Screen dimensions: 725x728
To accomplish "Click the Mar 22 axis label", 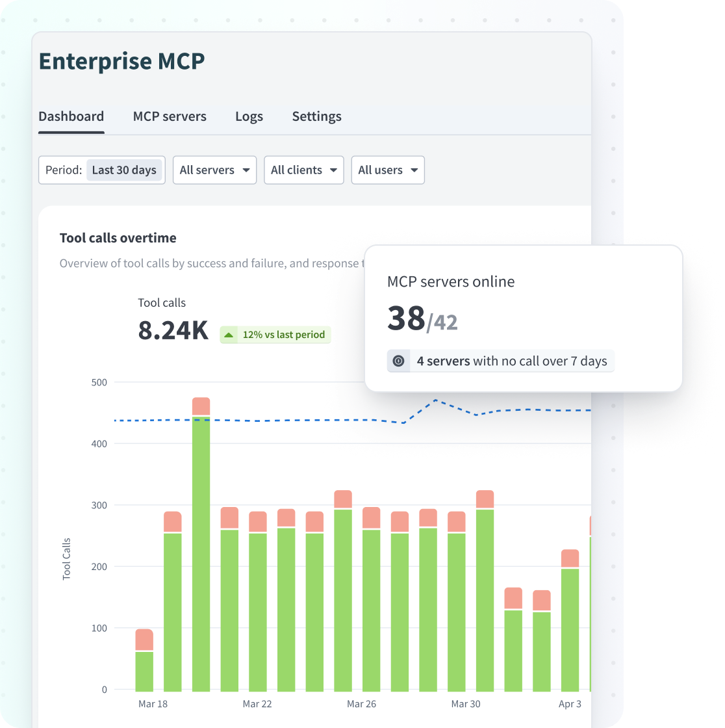I will tap(257, 704).
